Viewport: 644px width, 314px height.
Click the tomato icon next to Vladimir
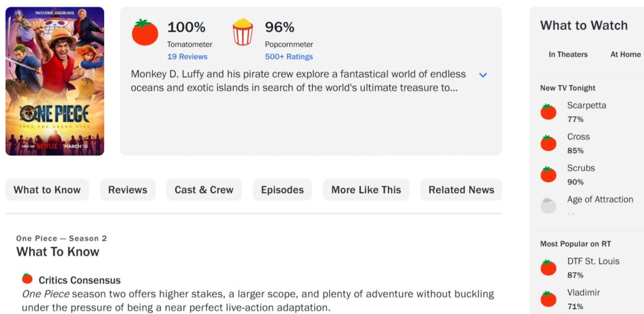pos(548,299)
